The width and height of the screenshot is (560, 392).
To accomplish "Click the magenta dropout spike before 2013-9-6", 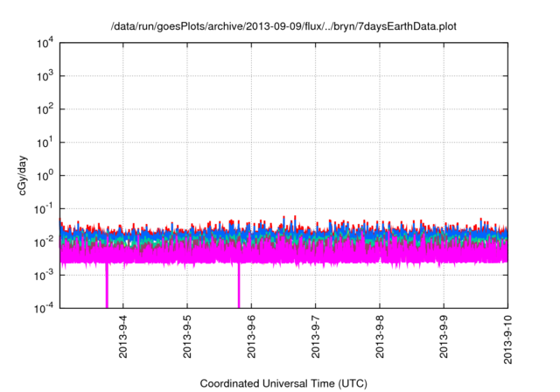I will point(239,285).
